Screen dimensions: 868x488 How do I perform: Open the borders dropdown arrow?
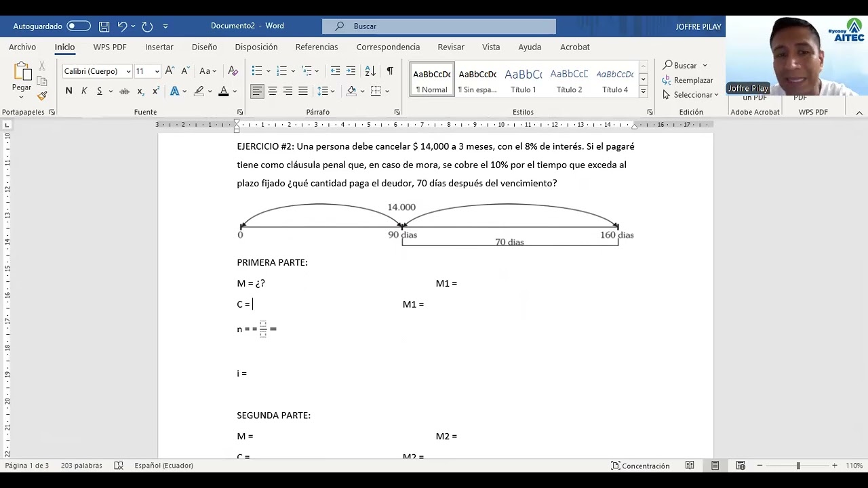[387, 91]
